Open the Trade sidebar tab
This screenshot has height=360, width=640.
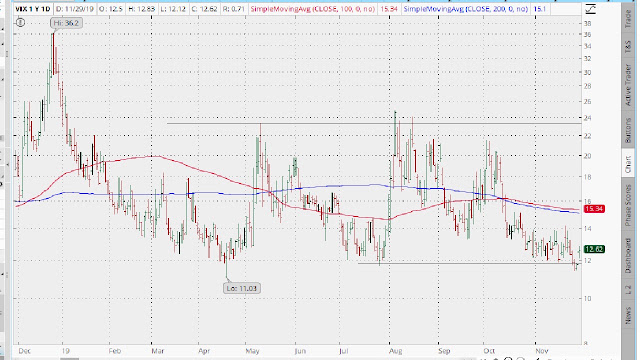click(628, 18)
